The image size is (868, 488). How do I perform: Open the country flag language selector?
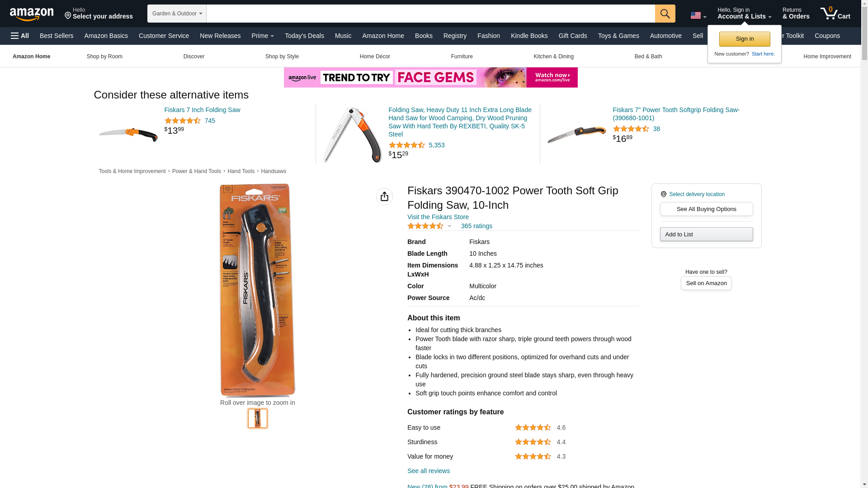pos(698,15)
